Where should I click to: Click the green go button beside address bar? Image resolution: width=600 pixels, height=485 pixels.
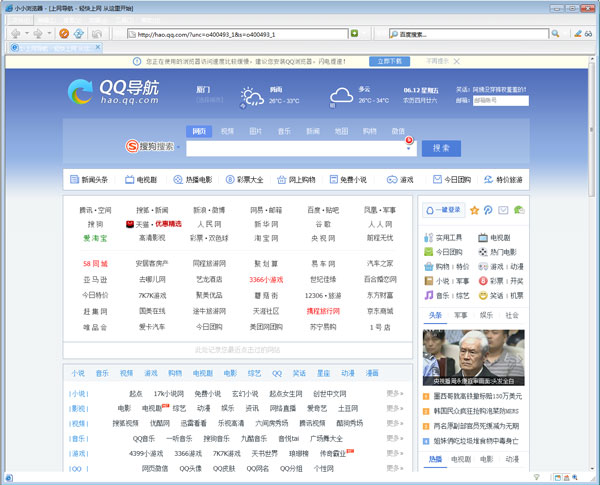pyautogui.click(x=354, y=33)
